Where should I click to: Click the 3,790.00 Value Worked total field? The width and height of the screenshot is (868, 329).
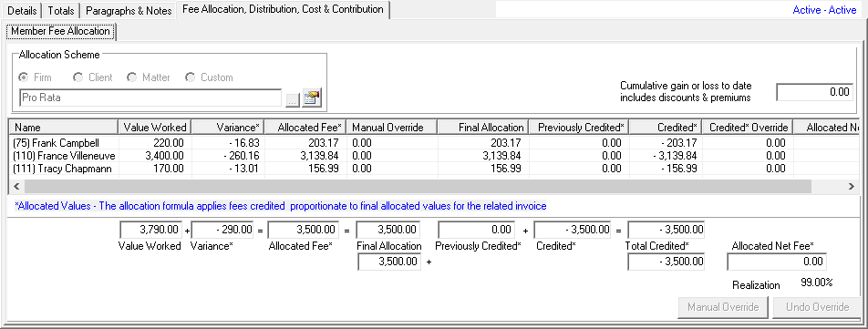[151, 230]
